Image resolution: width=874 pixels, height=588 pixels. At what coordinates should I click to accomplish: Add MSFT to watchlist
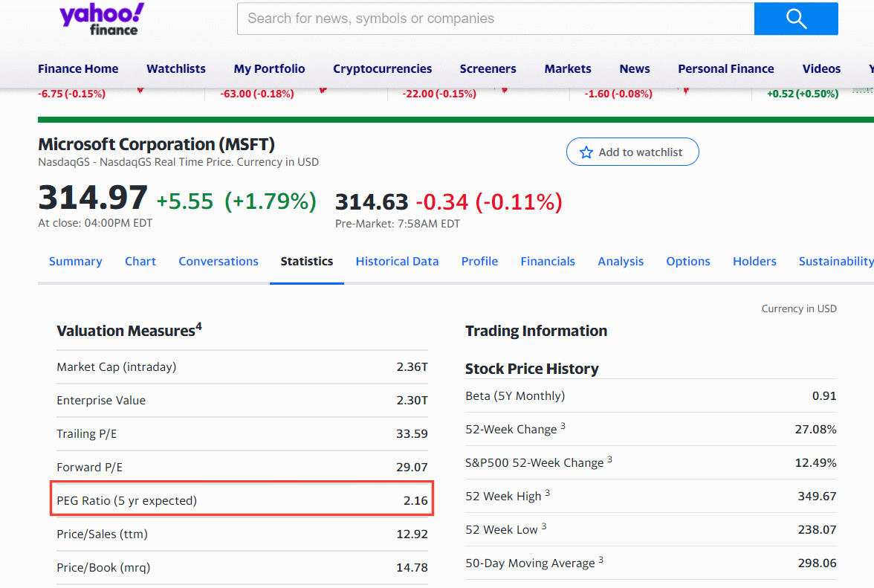632,151
